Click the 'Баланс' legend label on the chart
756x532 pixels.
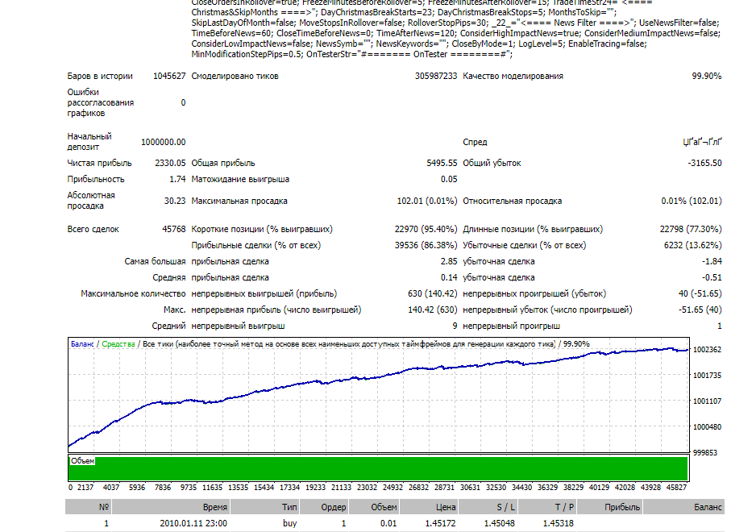(82, 344)
